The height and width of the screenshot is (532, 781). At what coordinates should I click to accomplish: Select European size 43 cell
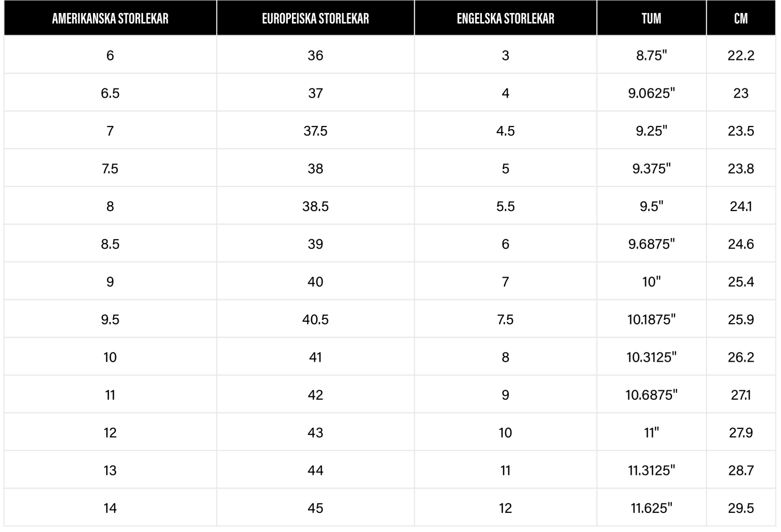click(x=316, y=433)
